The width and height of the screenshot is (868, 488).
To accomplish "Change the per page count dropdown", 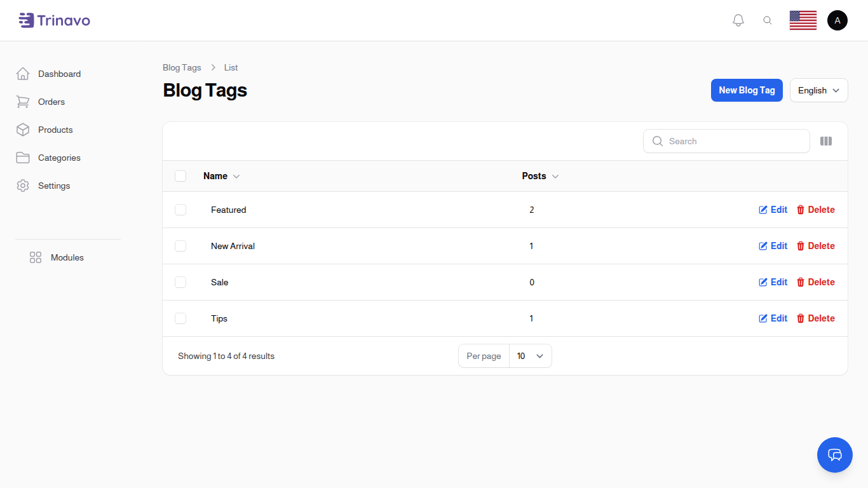I will pyautogui.click(x=530, y=356).
